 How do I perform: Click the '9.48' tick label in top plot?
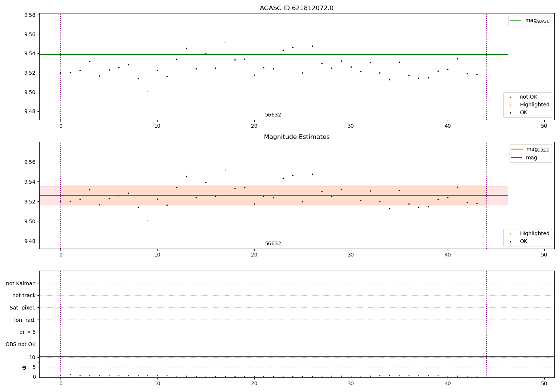(30, 112)
